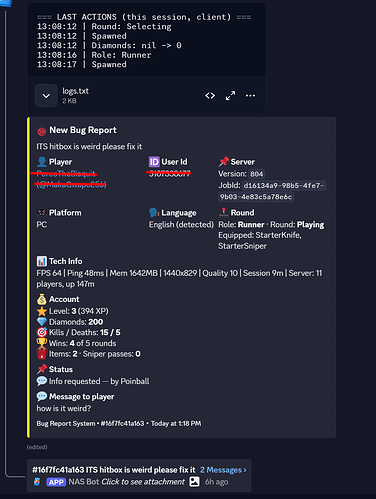
Task: Click the star icon beside Level
Action: pyautogui.click(x=42, y=311)
